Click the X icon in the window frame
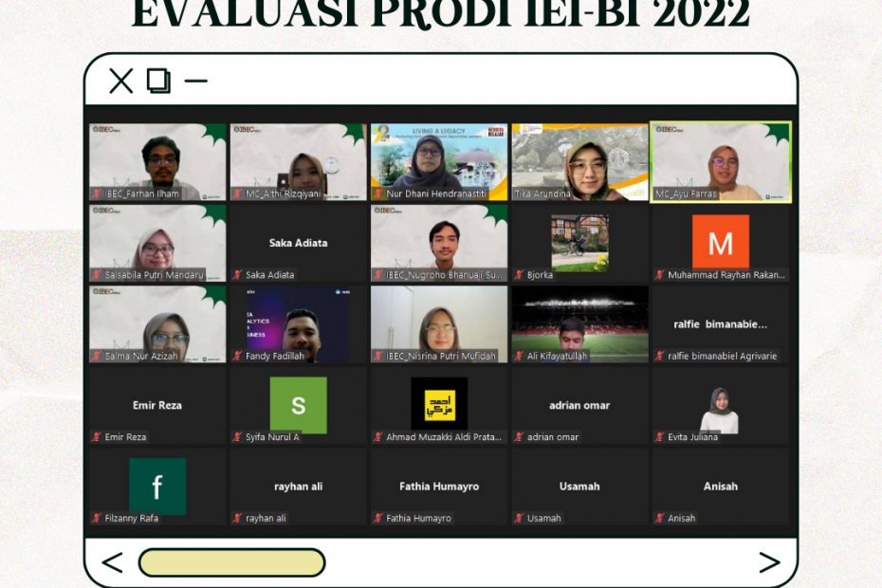 point(120,82)
